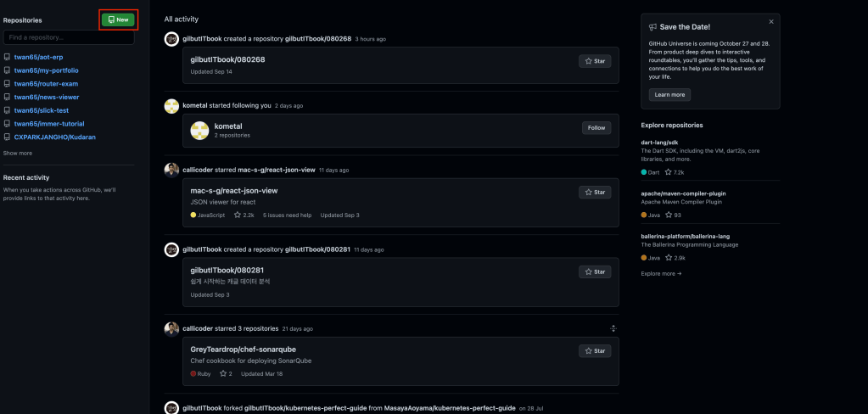Screen dimensions: 868x414
Task: Expand the callicoder starred 3 repositories group
Action: click(613, 328)
